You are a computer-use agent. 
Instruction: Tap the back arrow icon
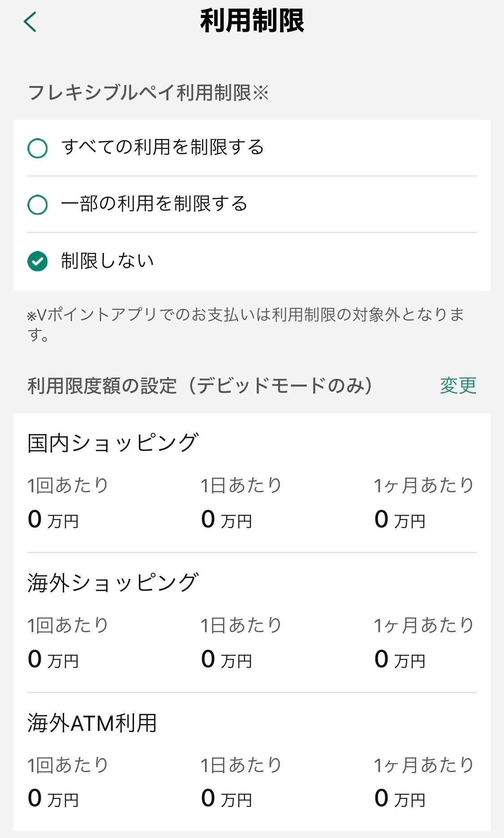point(30,22)
